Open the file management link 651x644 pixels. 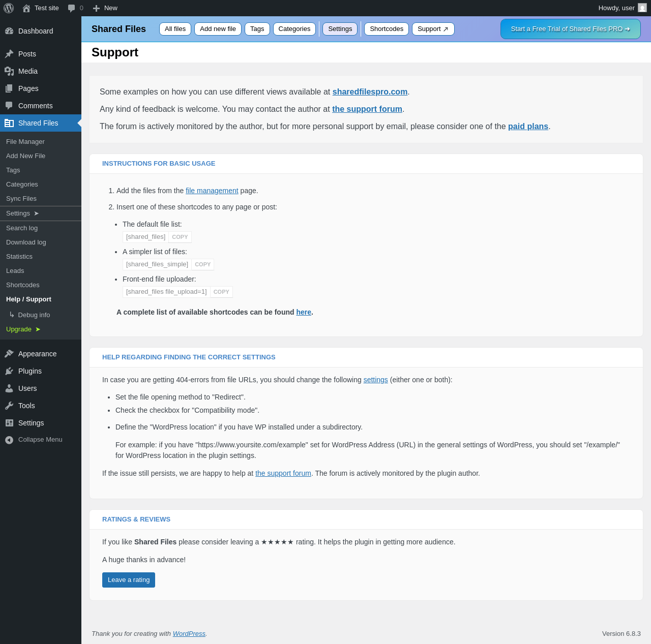[212, 191]
